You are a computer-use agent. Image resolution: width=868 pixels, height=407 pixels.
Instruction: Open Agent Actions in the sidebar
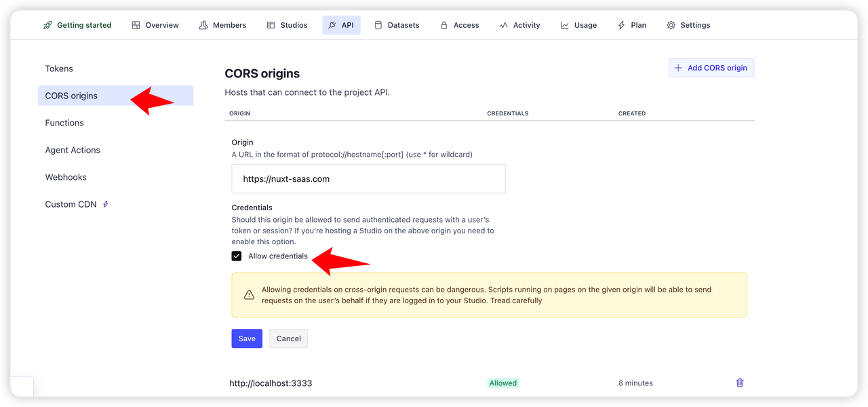click(116, 150)
